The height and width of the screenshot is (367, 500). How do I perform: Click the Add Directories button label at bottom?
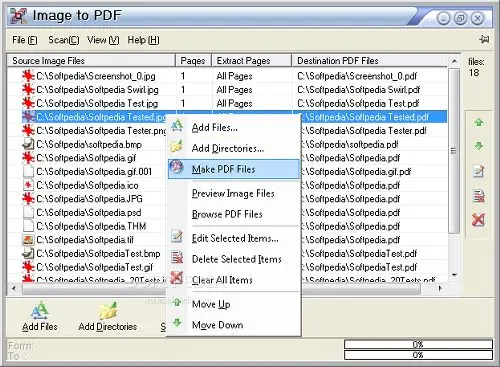(108, 327)
